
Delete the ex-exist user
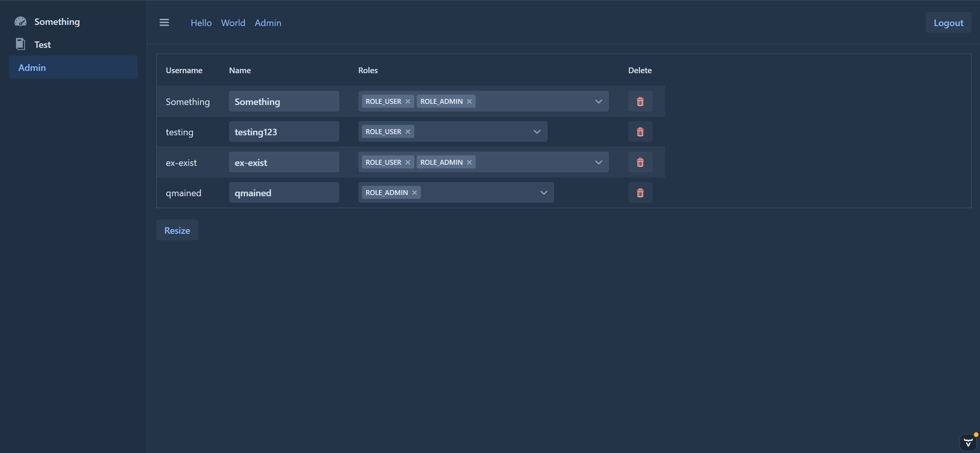(x=640, y=162)
